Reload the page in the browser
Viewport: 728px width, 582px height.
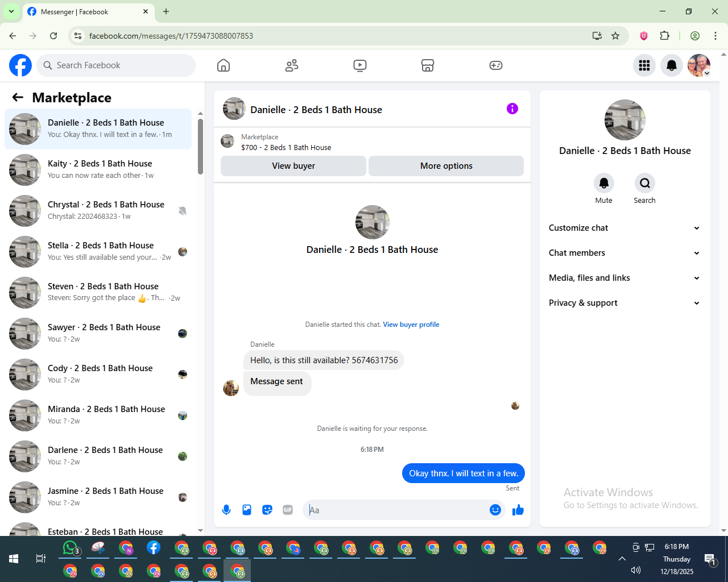point(53,36)
